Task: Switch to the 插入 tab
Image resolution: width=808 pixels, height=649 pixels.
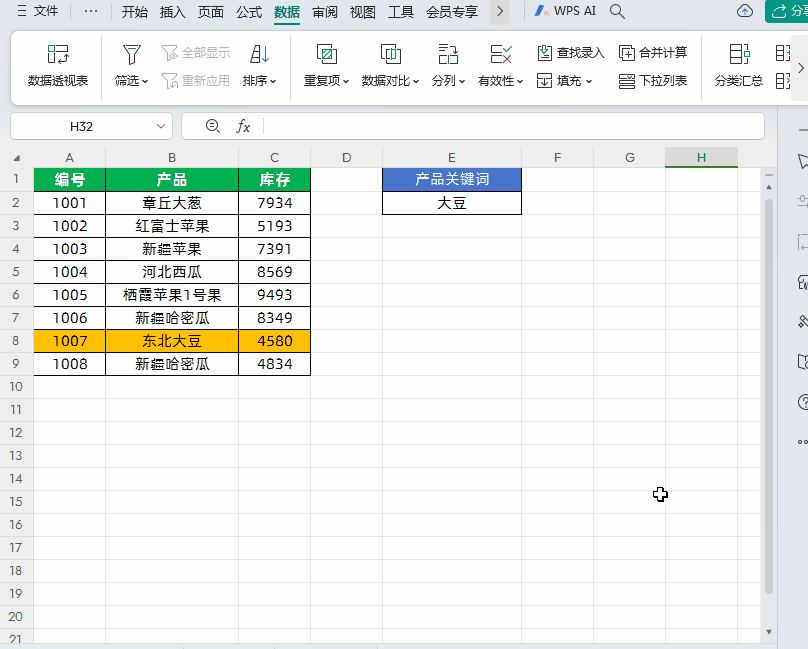Action: pyautogui.click(x=173, y=12)
